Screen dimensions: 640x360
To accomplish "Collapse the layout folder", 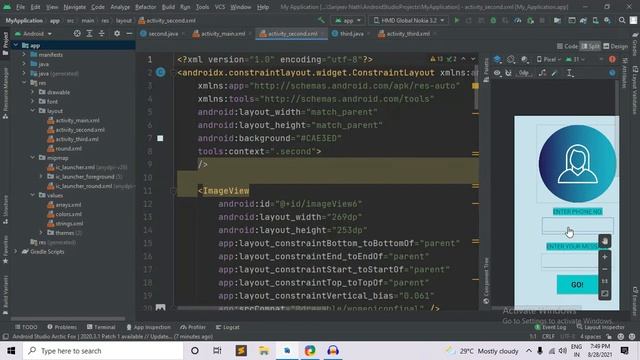I will click(x=33, y=111).
